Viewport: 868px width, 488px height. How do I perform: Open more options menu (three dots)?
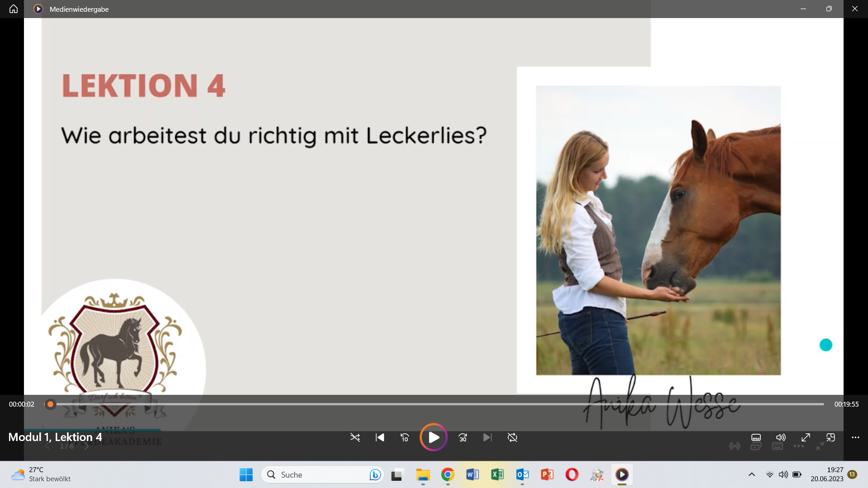pyautogui.click(x=855, y=437)
